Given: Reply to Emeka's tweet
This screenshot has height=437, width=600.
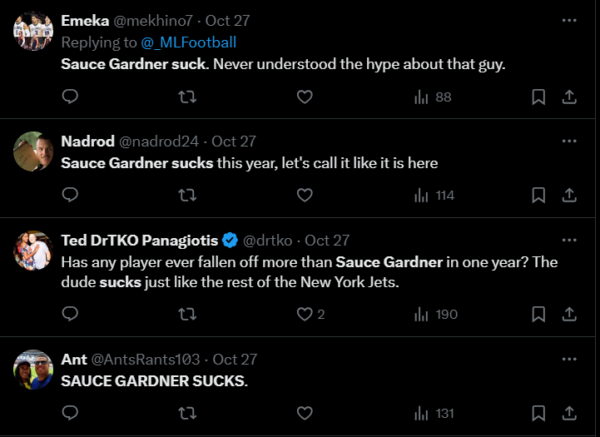Looking at the screenshot, I should click(x=70, y=97).
